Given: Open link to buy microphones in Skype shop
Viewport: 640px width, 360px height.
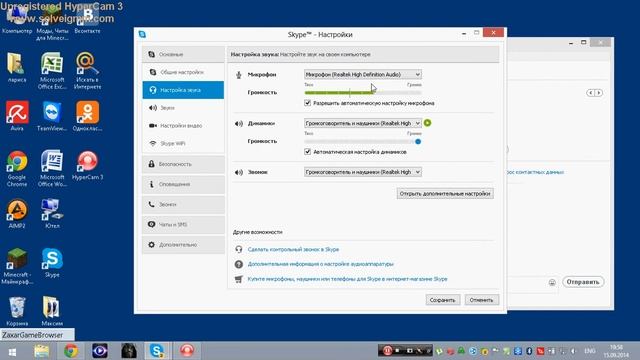Looking at the screenshot, I should pyautogui.click(x=347, y=279).
